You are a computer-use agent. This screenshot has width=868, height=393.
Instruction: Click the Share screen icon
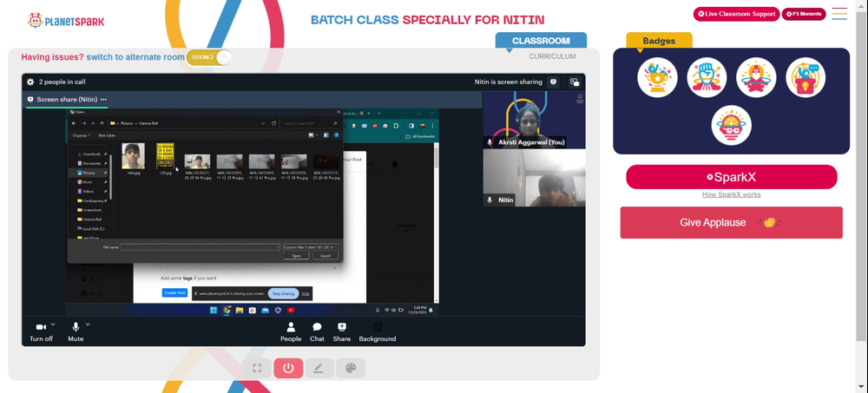pos(342,328)
